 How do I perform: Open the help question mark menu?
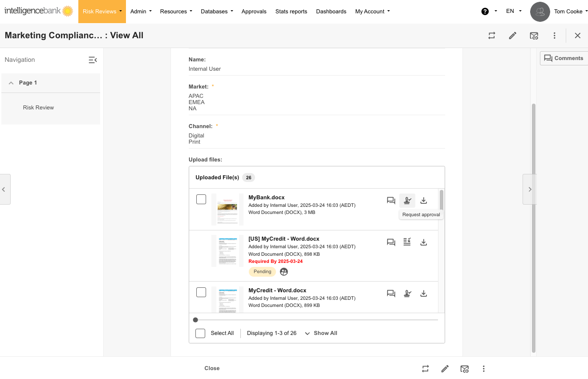(485, 12)
